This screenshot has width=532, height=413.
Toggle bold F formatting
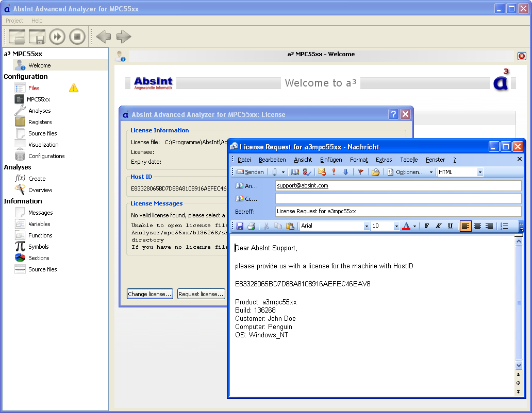click(427, 226)
